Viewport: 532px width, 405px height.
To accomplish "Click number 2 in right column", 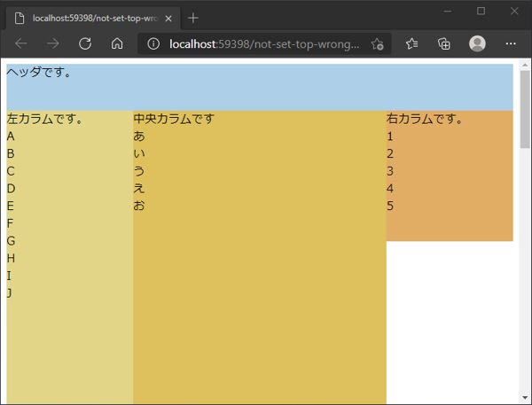I will click(x=390, y=153).
